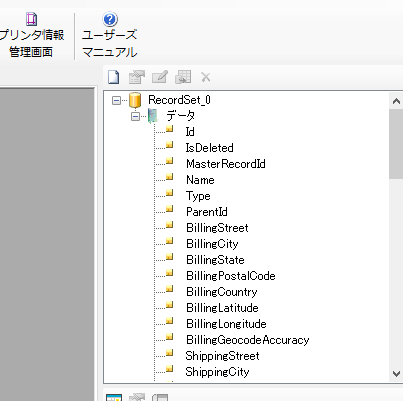This screenshot has height=401, width=403.
Task: Open the ユーザーズマニュアル help icon
Action: tap(110, 19)
